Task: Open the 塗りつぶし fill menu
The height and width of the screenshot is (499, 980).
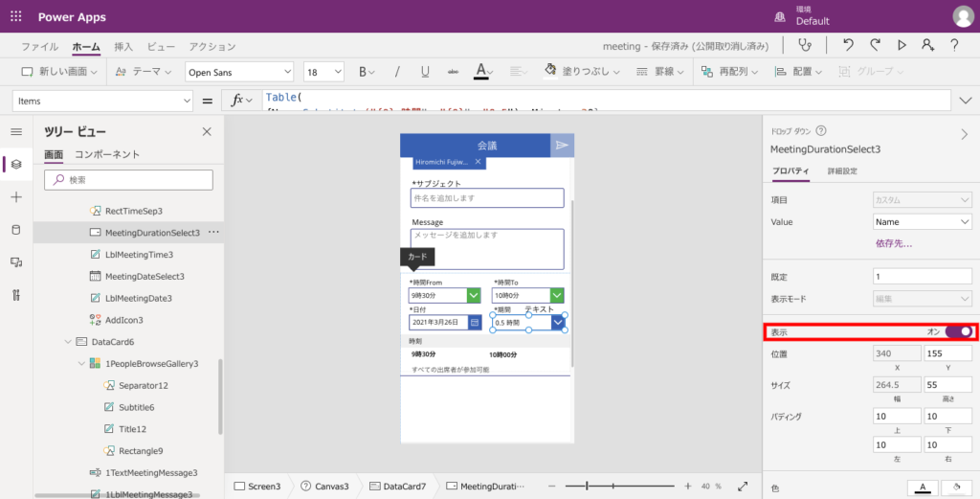Action: (x=582, y=72)
